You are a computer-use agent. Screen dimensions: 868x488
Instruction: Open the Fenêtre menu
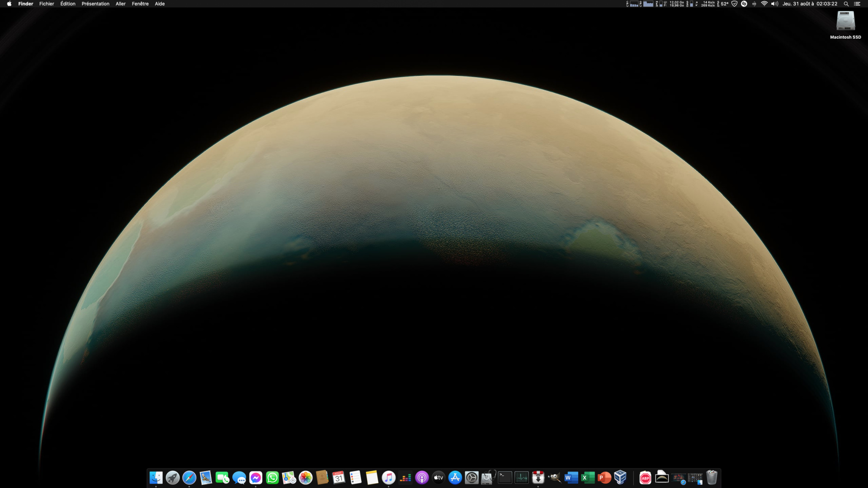[x=140, y=3]
